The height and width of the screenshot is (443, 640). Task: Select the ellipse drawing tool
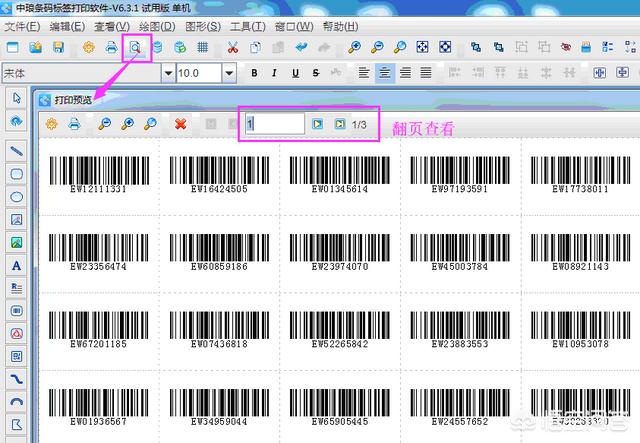coord(16,197)
